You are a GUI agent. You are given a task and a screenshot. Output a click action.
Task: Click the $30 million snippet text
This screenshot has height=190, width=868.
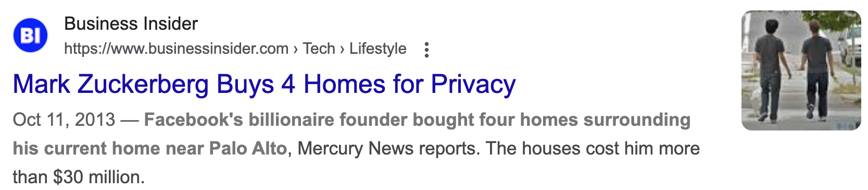coord(98,177)
